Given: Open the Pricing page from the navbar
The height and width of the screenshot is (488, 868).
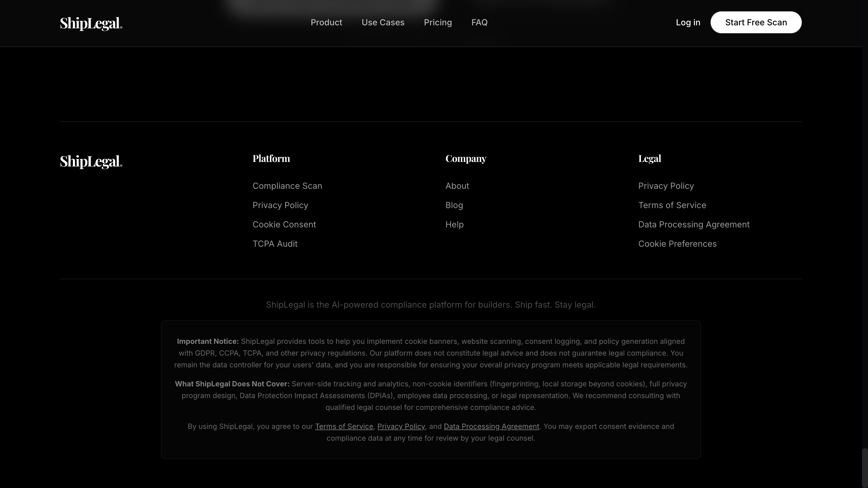Looking at the screenshot, I should [x=438, y=22].
